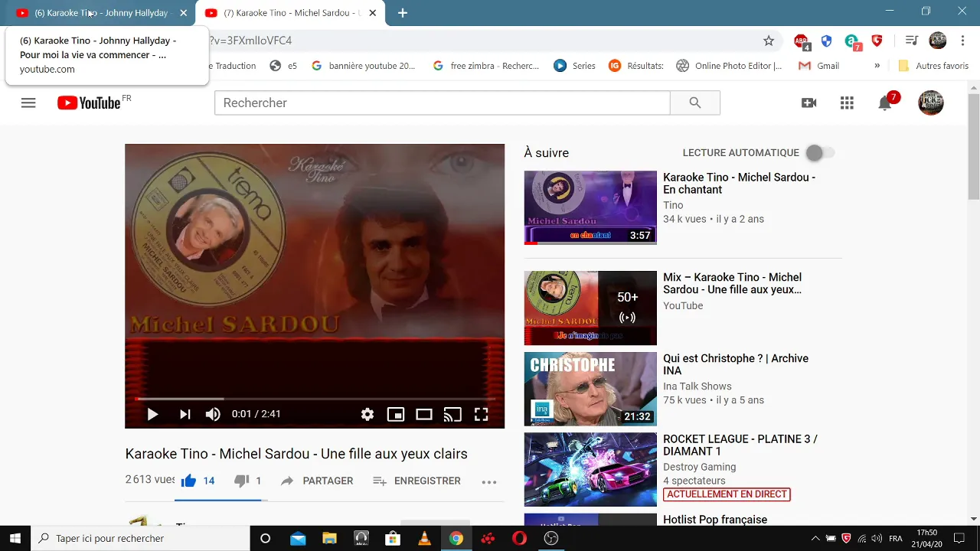Viewport: 980px width, 551px height.
Task: Open ROCKET LEAGUE PLATINE 3 video title
Action: coord(740,445)
